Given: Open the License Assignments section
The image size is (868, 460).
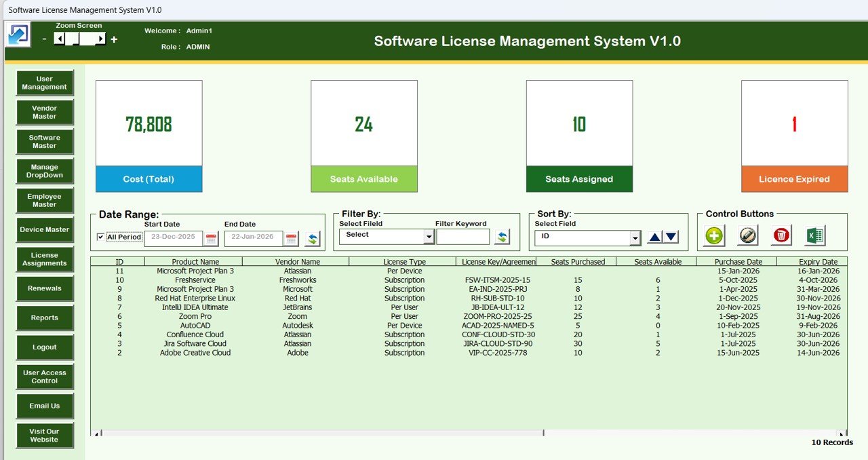Looking at the screenshot, I should (45, 259).
